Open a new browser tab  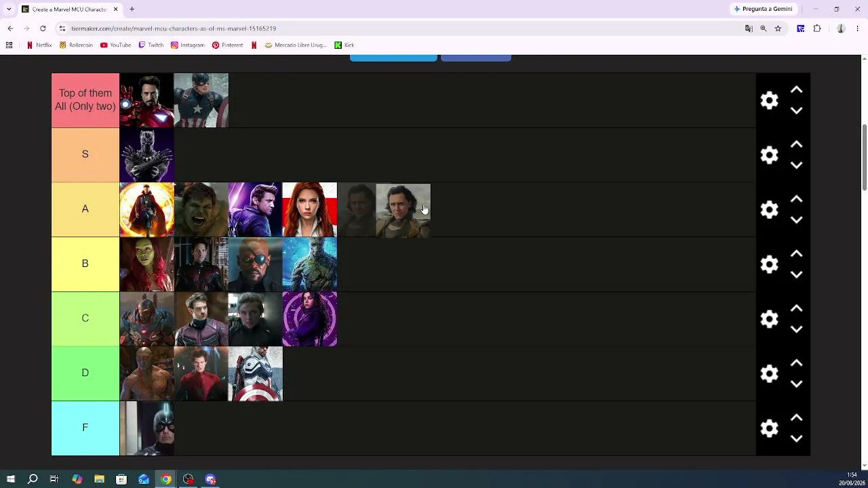(x=132, y=9)
